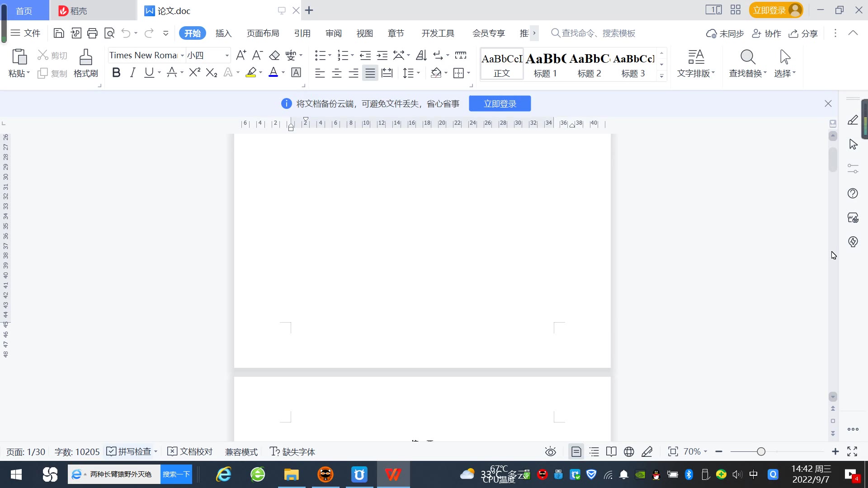
Task: Click Increase Indent icon
Action: pyautogui.click(x=382, y=55)
